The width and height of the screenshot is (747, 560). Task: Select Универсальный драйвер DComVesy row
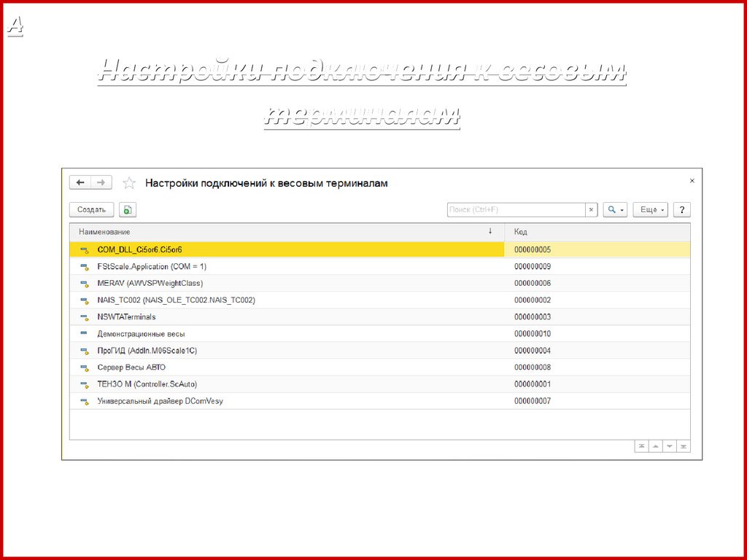[x=160, y=401]
